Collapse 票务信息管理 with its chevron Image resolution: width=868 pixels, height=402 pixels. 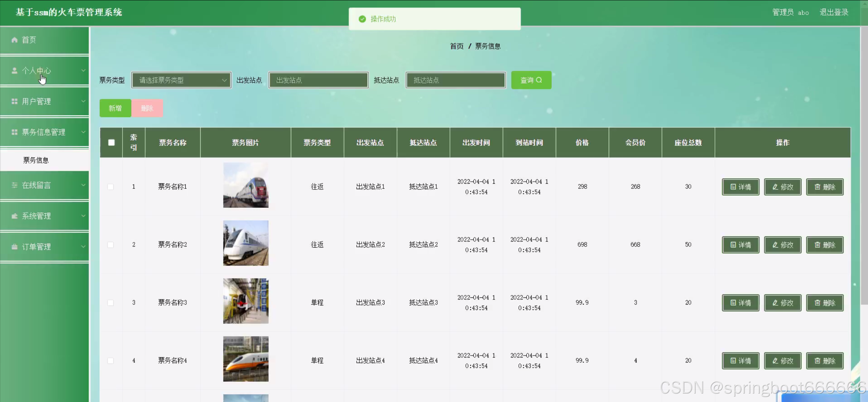[83, 132]
